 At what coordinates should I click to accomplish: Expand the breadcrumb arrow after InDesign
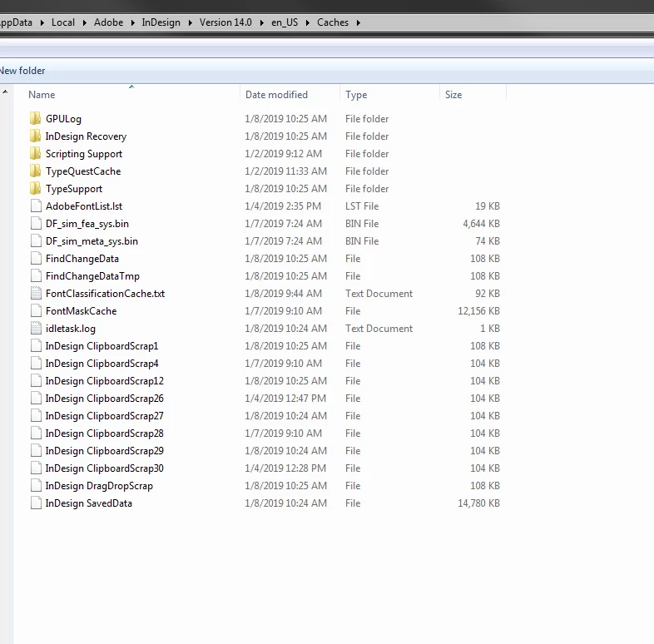click(190, 22)
